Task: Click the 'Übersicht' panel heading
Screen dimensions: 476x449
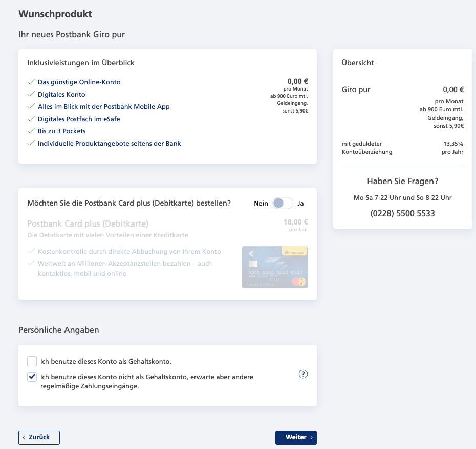Action: tap(358, 63)
